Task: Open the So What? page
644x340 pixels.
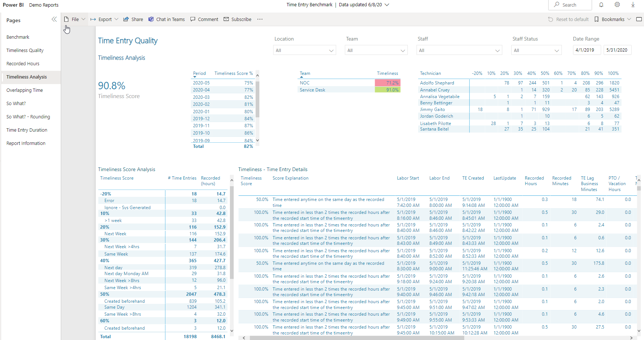Action: (x=31, y=103)
